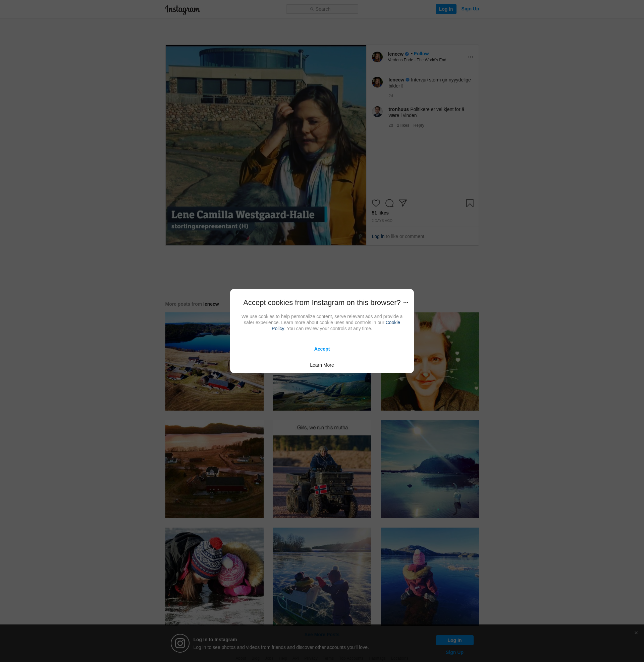
Task: Open lenecw profile picture in post header
Action: [377, 57]
